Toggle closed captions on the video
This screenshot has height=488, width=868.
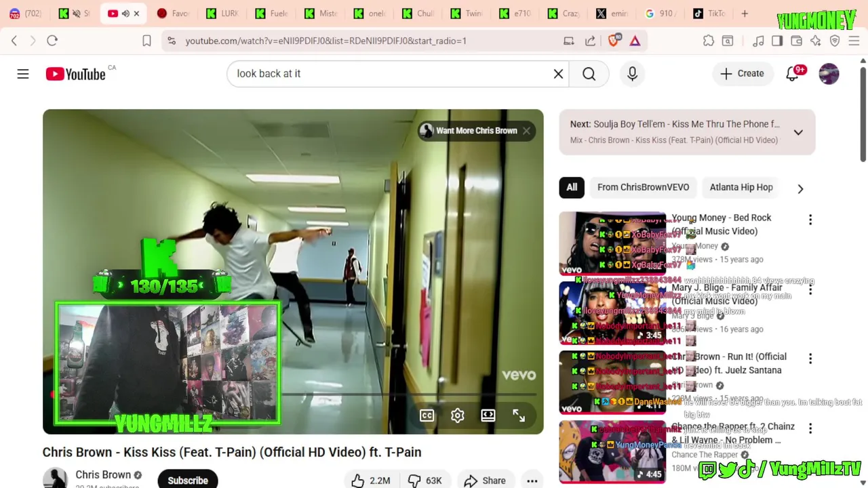click(427, 415)
